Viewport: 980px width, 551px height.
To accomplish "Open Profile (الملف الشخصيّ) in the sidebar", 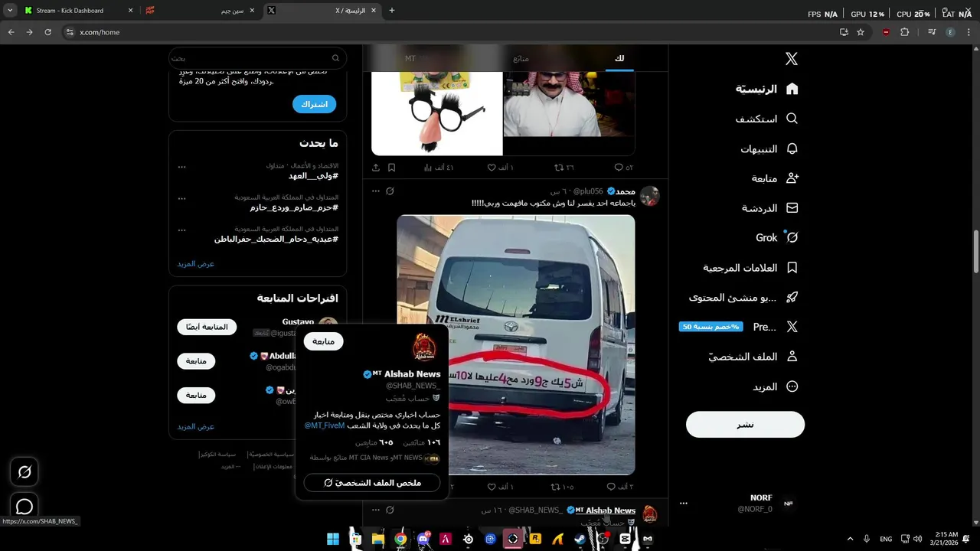I will 753,357.
